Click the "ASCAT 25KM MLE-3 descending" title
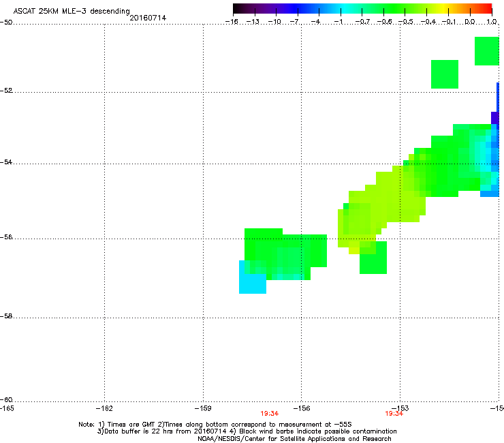 [72, 11]
